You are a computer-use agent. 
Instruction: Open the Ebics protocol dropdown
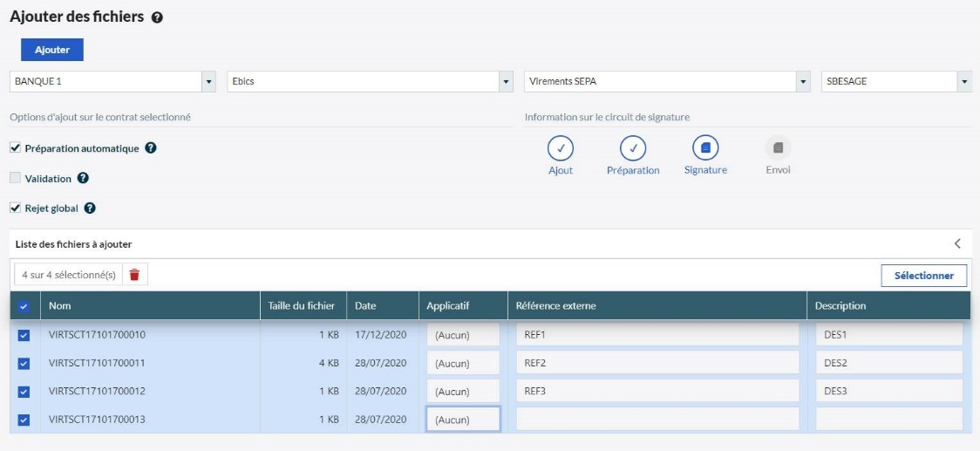tap(505, 82)
